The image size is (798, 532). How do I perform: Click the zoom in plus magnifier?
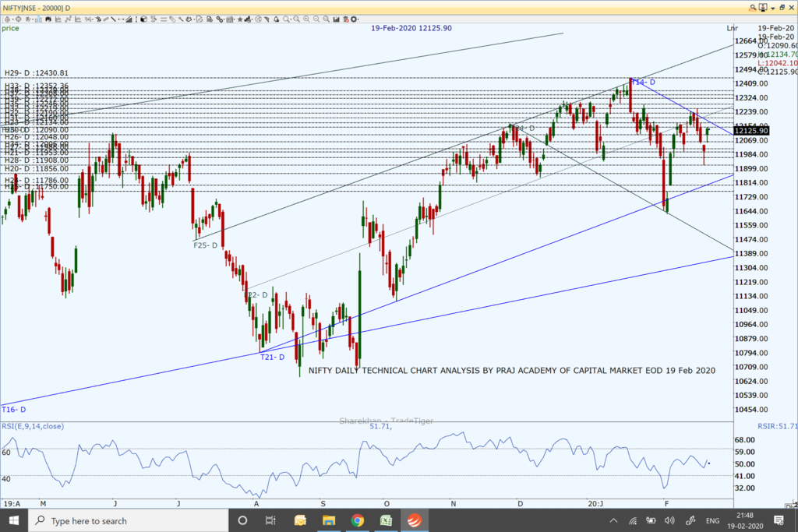click(306, 19)
